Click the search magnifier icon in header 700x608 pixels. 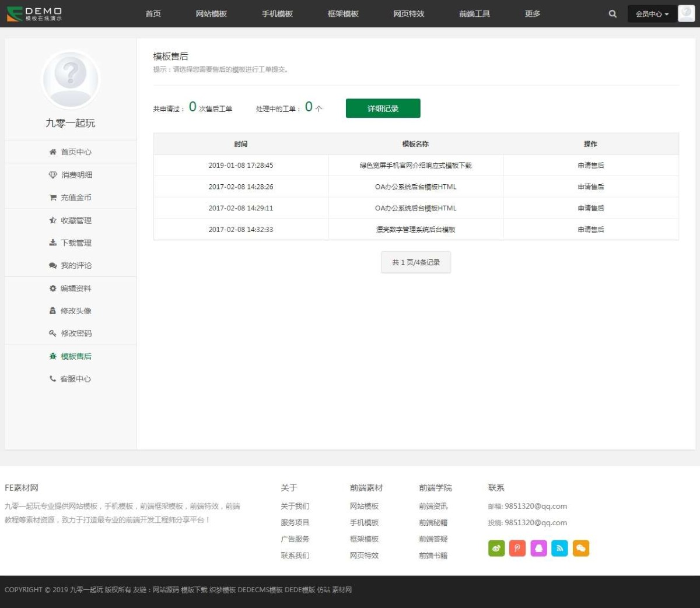coord(612,14)
